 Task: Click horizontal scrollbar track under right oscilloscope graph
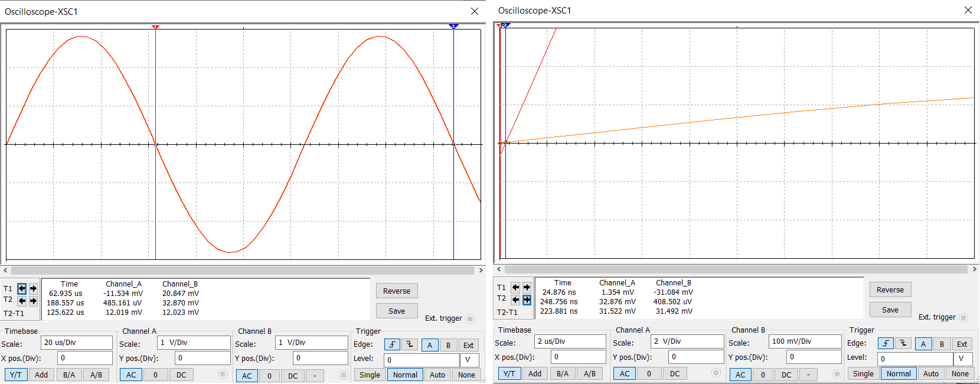click(736, 269)
